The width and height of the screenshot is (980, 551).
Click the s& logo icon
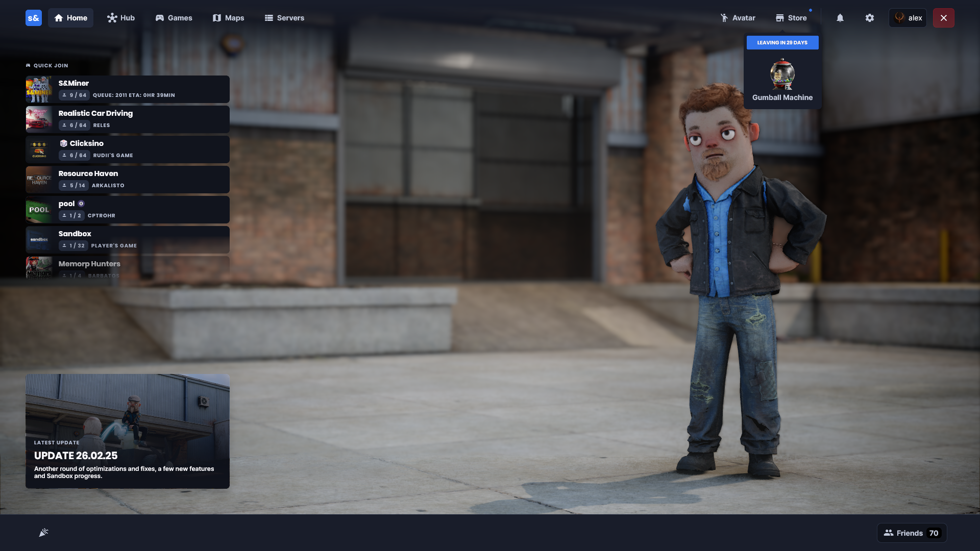[x=34, y=18]
